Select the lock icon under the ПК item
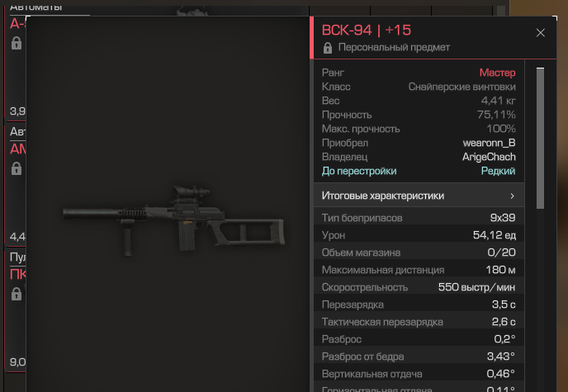Image resolution: width=568 pixels, height=392 pixels. coord(17,294)
